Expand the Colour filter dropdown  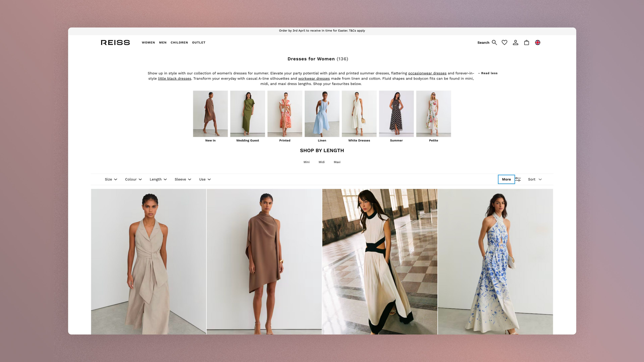point(133,179)
